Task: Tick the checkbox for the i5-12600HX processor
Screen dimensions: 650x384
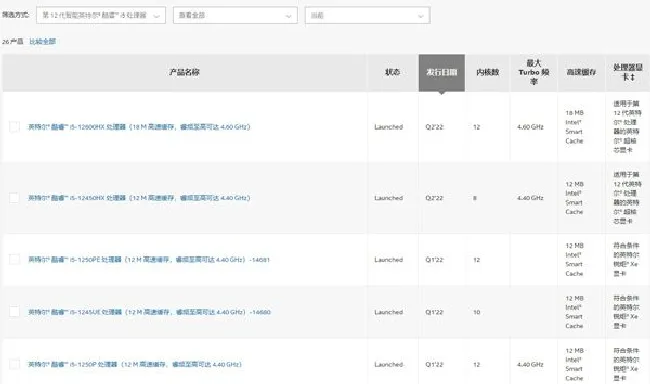Action: point(15,127)
